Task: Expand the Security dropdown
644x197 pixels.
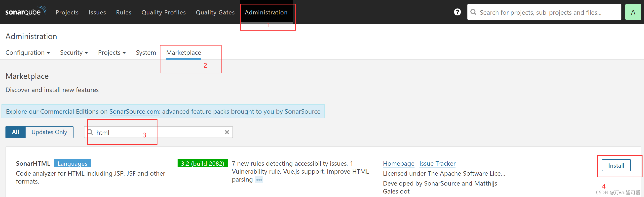Action: click(x=74, y=52)
